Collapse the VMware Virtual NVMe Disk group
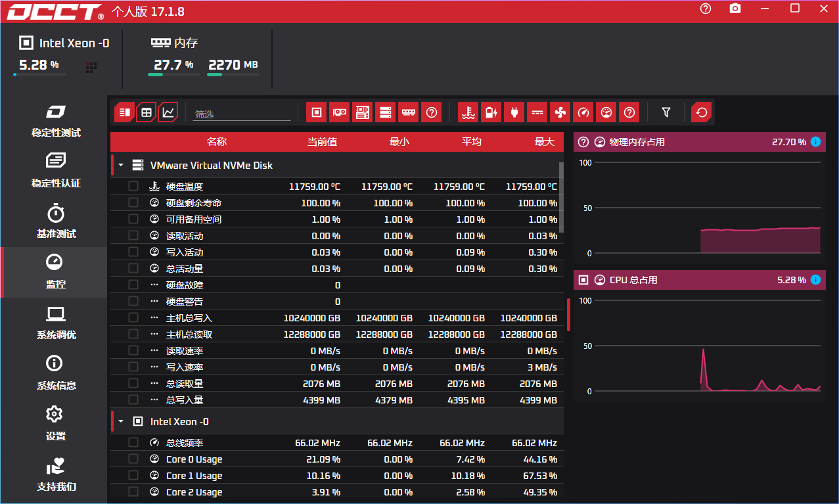The height and width of the screenshot is (504, 839). 121,165
